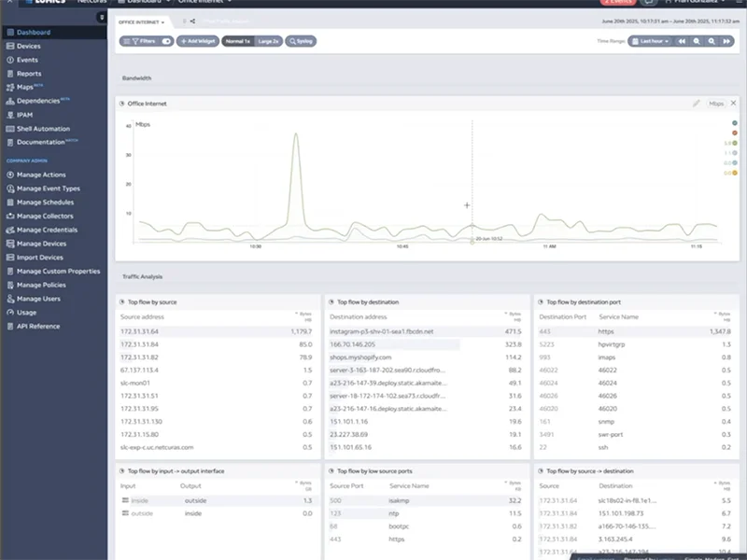Open the user account menu in the top bar
This screenshot has width=747, height=560.
click(x=696, y=2)
